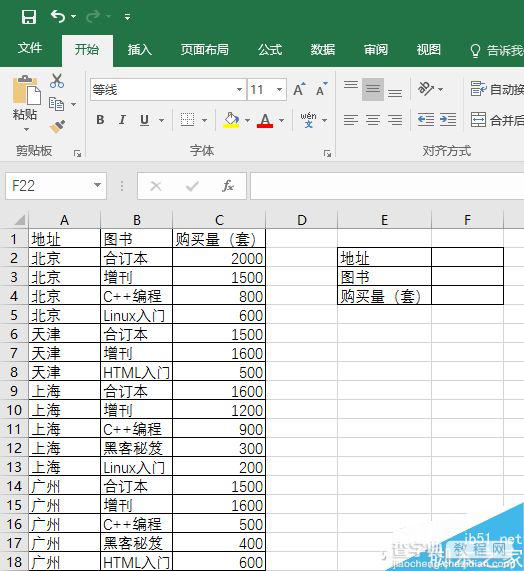Switch to the 页面布局 ribbon tab
The image size is (524, 571).
tap(205, 49)
